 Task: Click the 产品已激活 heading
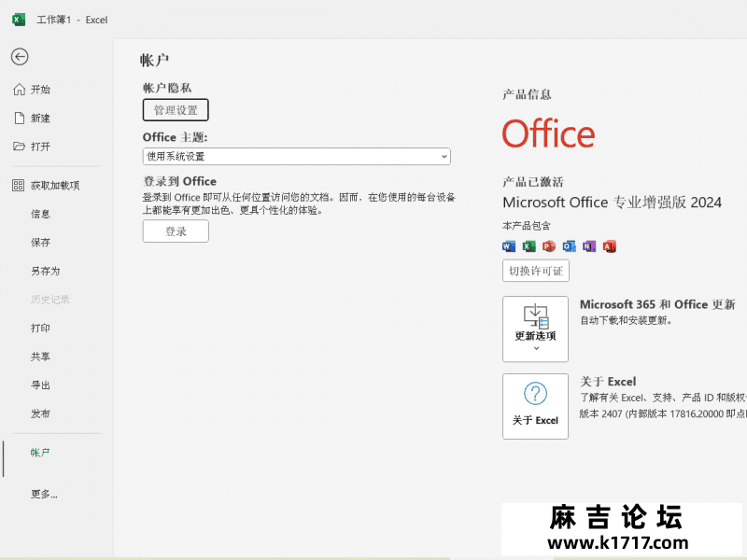tap(533, 182)
